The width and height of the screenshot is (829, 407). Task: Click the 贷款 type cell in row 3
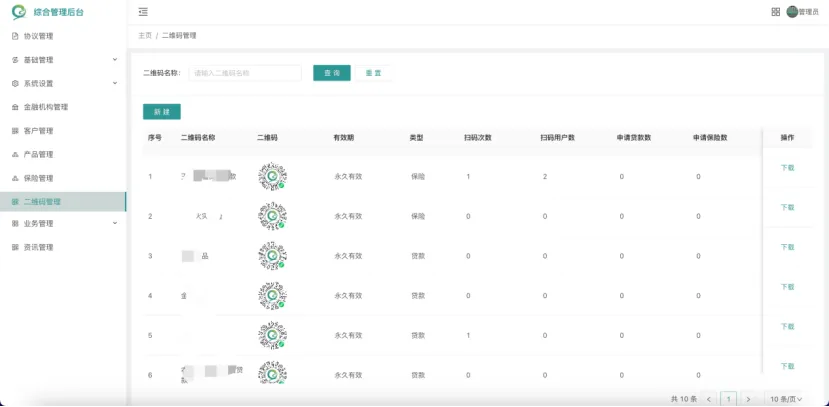[418, 256]
